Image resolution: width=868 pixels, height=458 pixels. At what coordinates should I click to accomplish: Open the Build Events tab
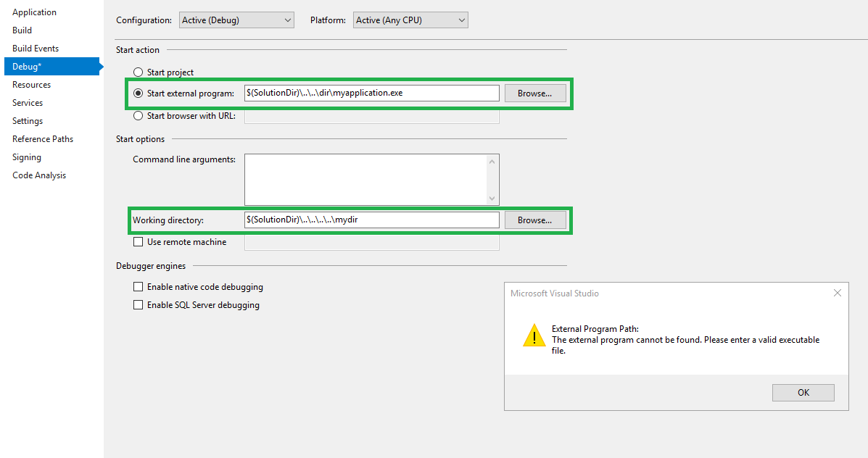pos(36,49)
